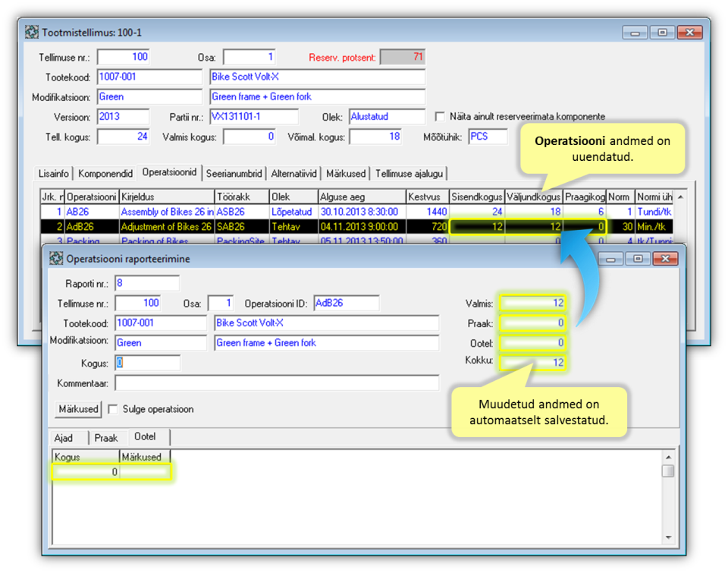Click the Versioon field showing 2013
Screen dimensions: 728x573
click(123, 117)
